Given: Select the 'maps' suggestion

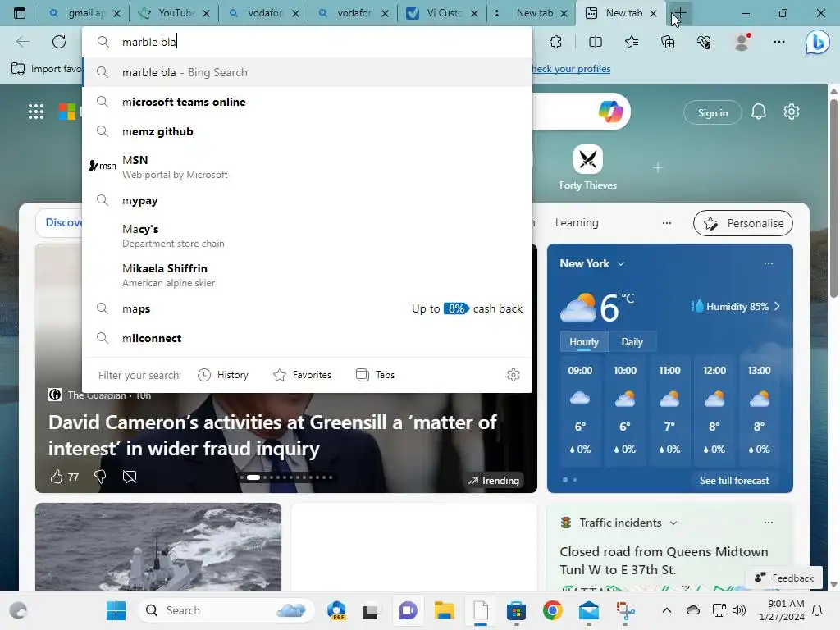Looking at the screenshot, I should pyautogui.click(x=307, y=308).
